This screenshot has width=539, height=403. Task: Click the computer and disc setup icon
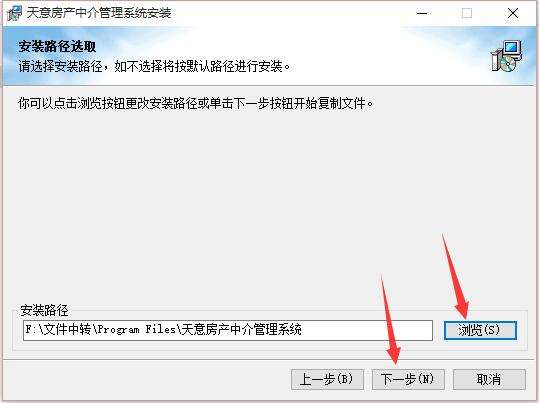(506, 56)
